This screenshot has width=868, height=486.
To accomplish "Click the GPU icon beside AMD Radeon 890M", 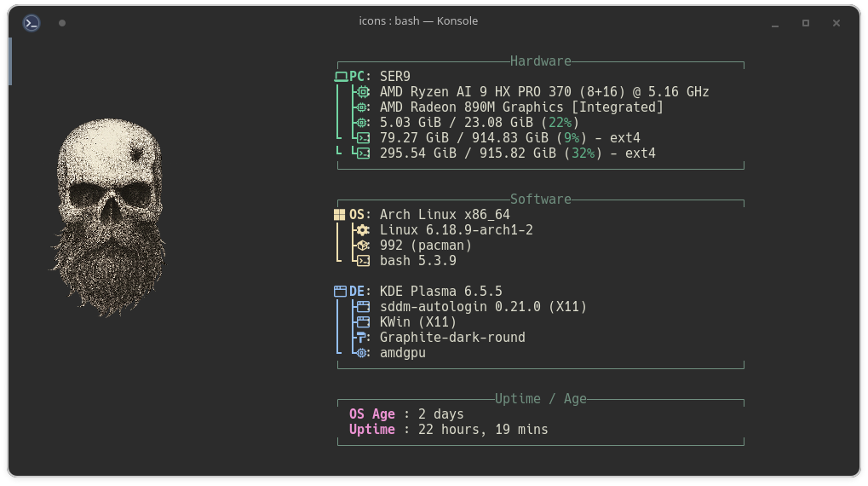I will pyautogui.click(x=363, y=107).
